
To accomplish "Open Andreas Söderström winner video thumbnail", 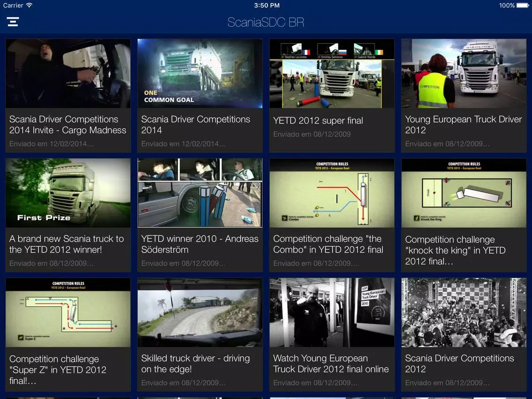I will (200, 193).
